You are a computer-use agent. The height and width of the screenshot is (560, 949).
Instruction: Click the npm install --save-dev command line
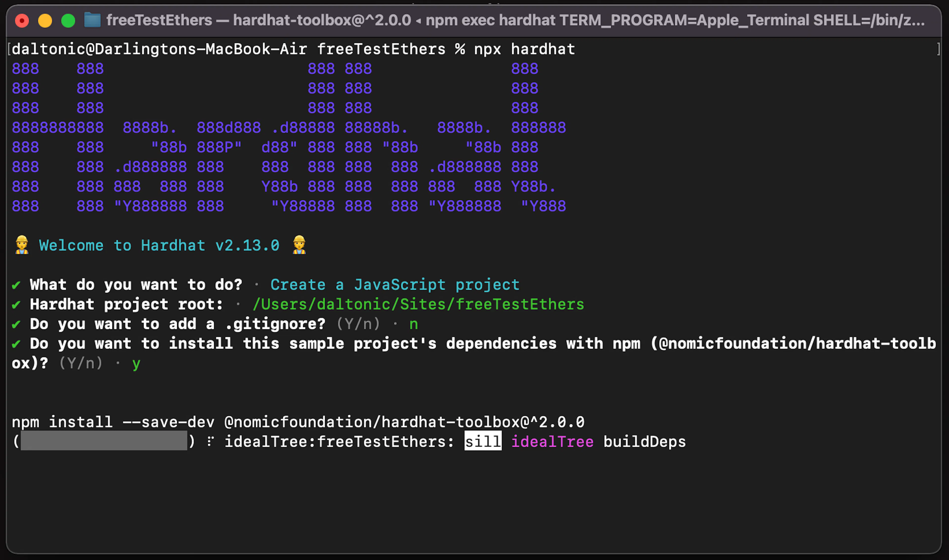click(298, 422)
